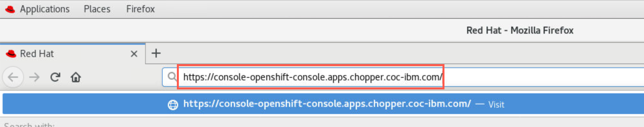The width and height of the screenshot is (644, 127).
Task: Click the Search with label below suggestions
Action: point(29,124)
